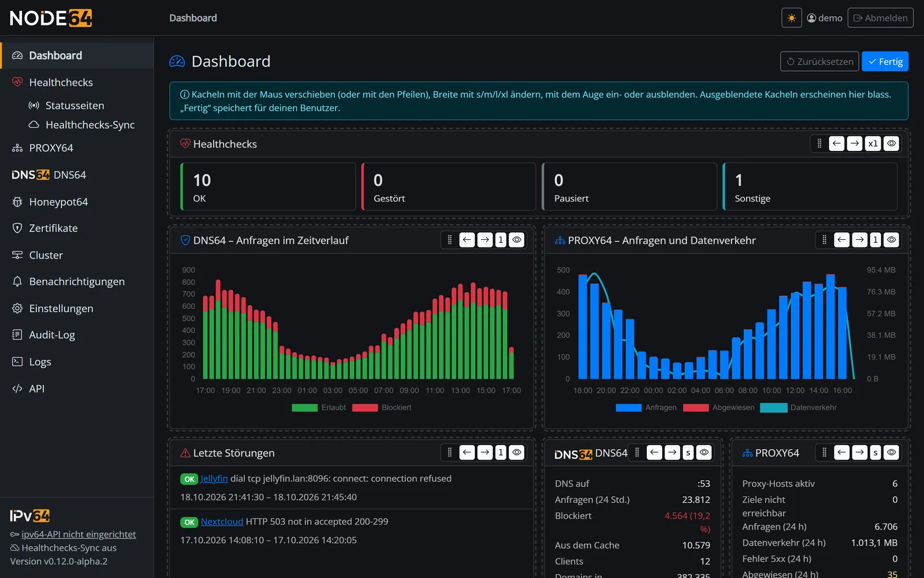Change PROXY64 chart tile width size button

tap(875, 240)
